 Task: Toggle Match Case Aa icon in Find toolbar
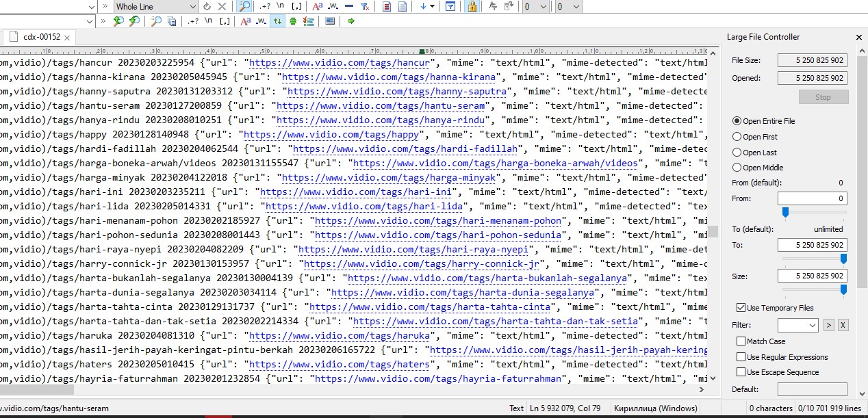pos(245,21)
